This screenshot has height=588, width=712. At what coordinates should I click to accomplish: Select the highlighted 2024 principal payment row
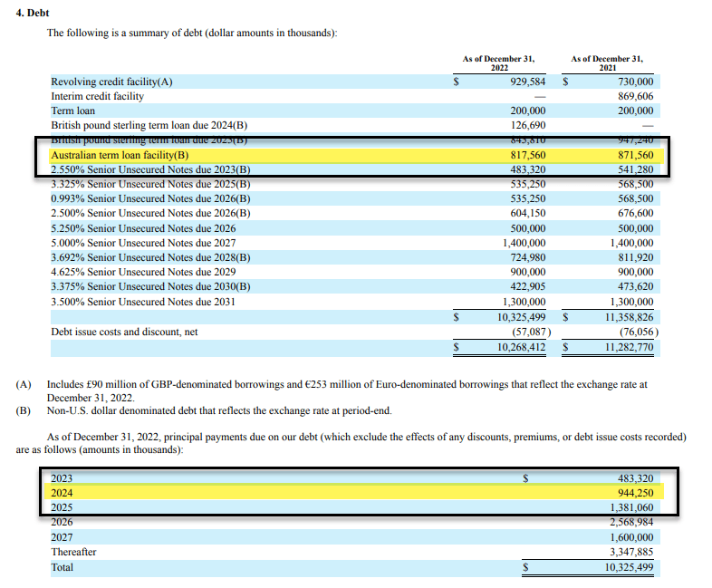pyautogui.click(x=354, y=492)
